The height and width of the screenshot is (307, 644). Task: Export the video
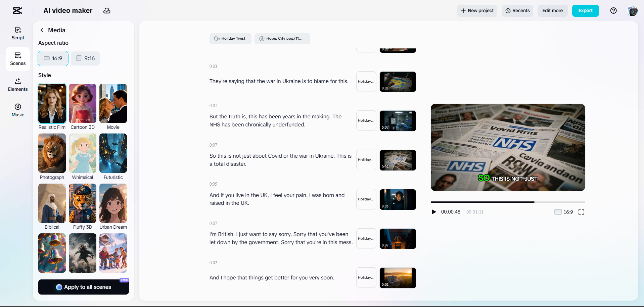(x=586, y=11)
